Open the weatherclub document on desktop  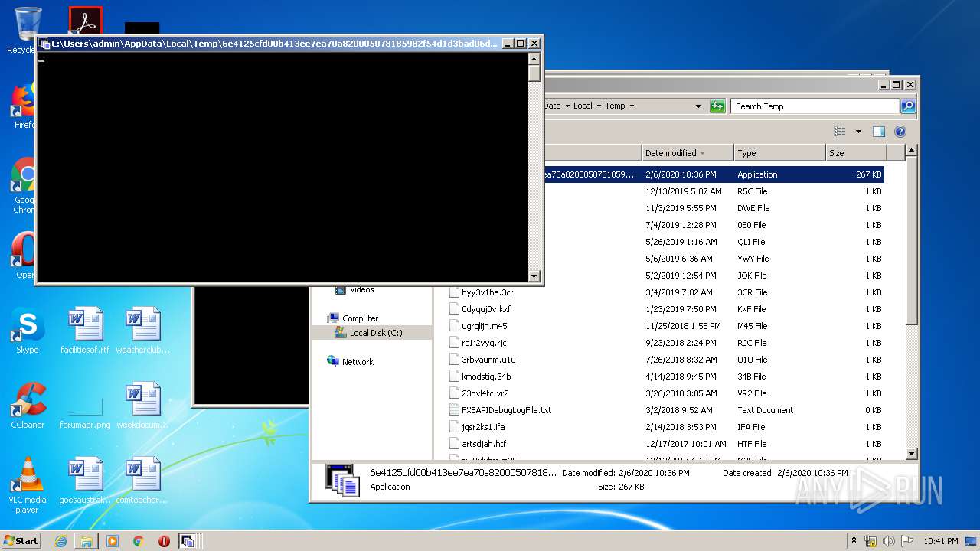143,331
